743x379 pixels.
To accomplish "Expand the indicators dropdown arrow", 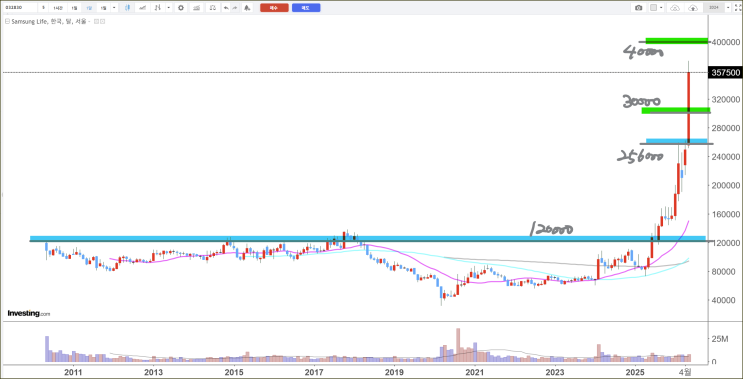I will tap(168, 8).
